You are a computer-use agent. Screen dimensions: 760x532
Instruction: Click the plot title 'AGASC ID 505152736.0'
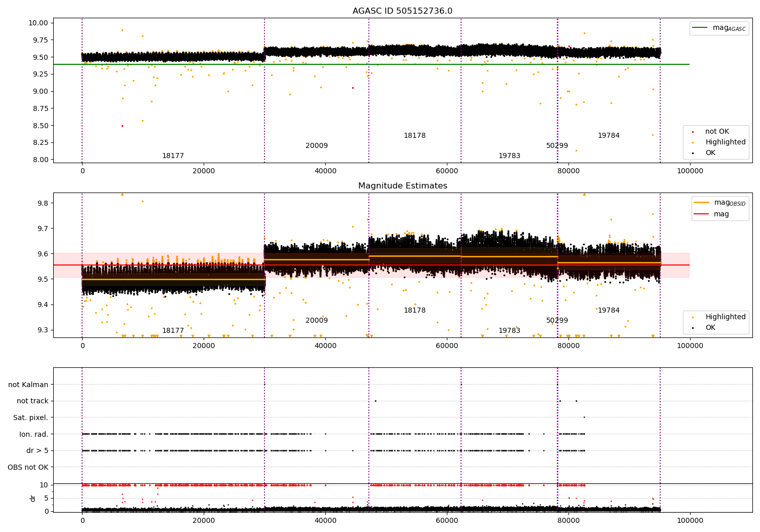403,11
